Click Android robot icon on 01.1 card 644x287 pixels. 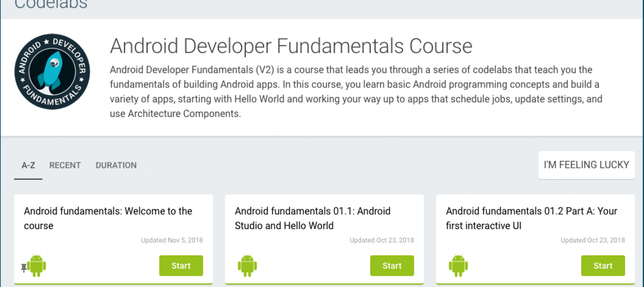click(247, 266)
